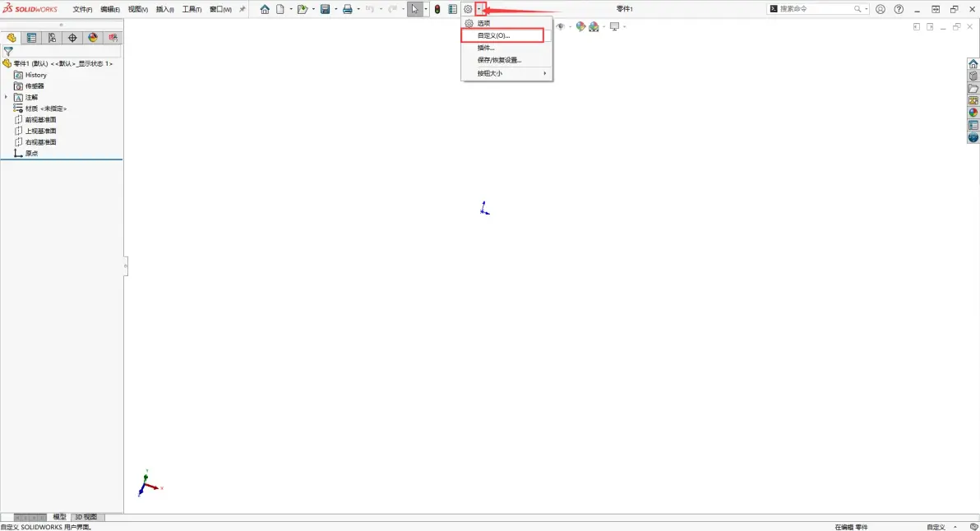The image size is (980, 531).
Task: Select the 原点 origin tree item
Action: tap(31, 154)
